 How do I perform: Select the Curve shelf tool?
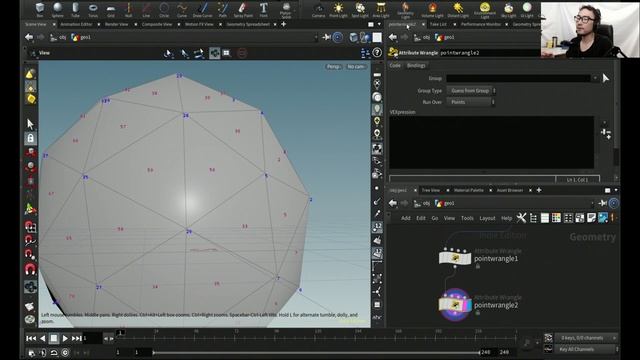tap(182, 9)
